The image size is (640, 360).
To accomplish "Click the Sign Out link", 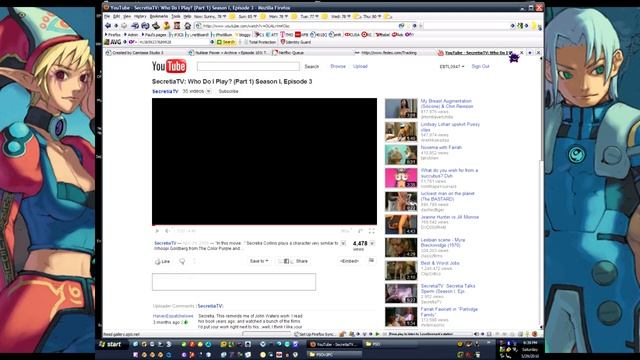I will click(x=480, y=66).
